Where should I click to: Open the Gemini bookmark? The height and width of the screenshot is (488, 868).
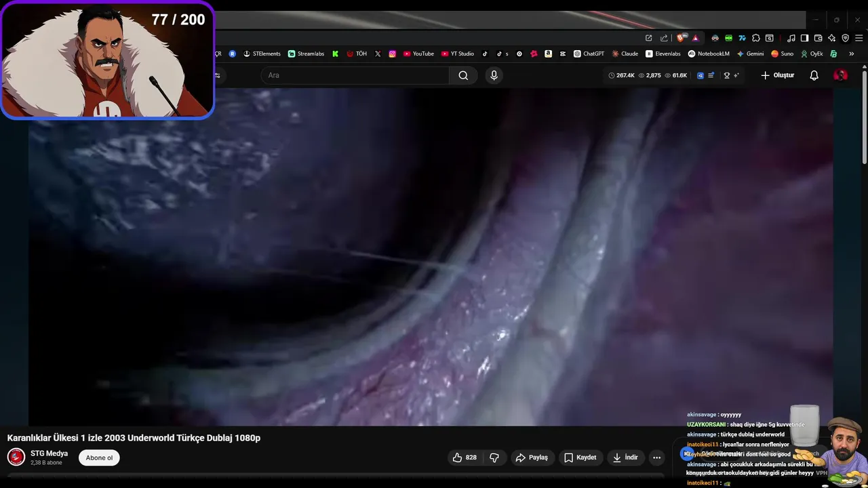750,54
